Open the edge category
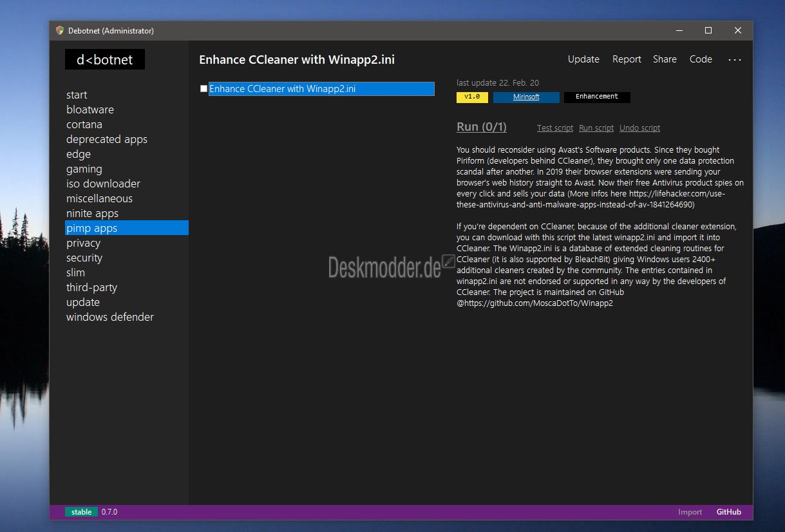This screenshot has height=532, width=785. 79,154
